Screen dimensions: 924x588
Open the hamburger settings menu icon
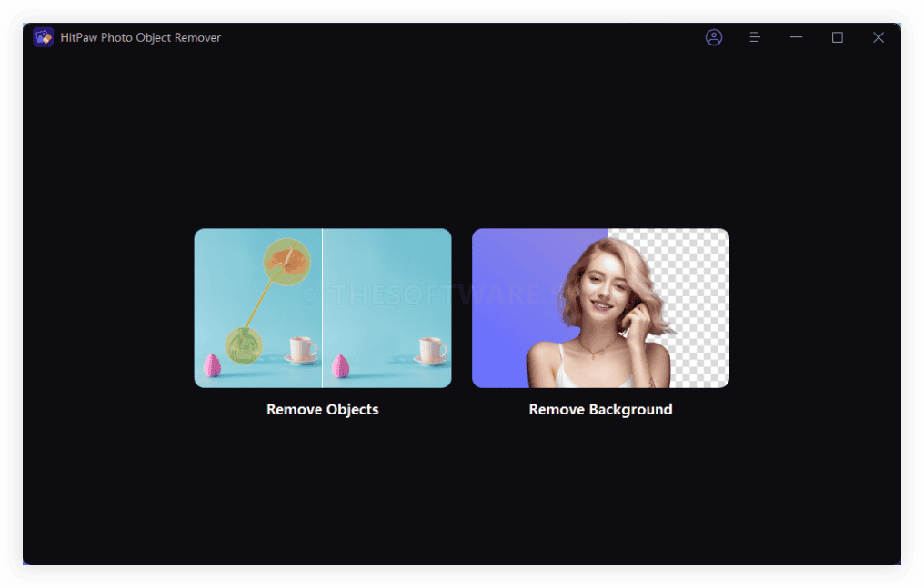[754, 37]
